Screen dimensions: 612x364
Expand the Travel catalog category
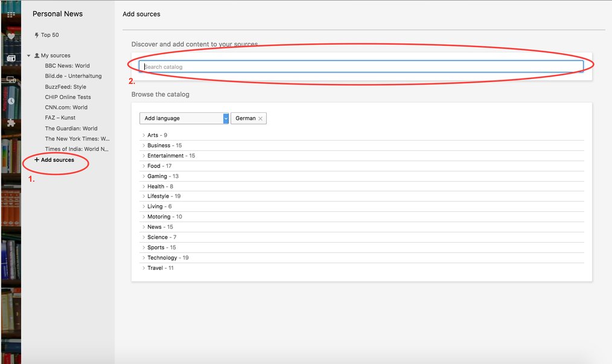[155, 268]
